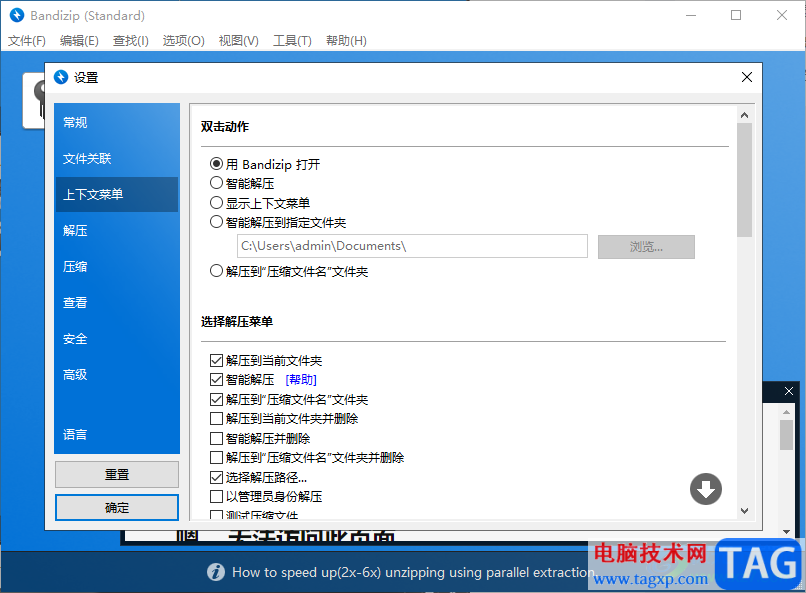The width and height of the screenshot is (806, 593).
Task: Open the 高级 settings tab
Action: tap(117, 375)
